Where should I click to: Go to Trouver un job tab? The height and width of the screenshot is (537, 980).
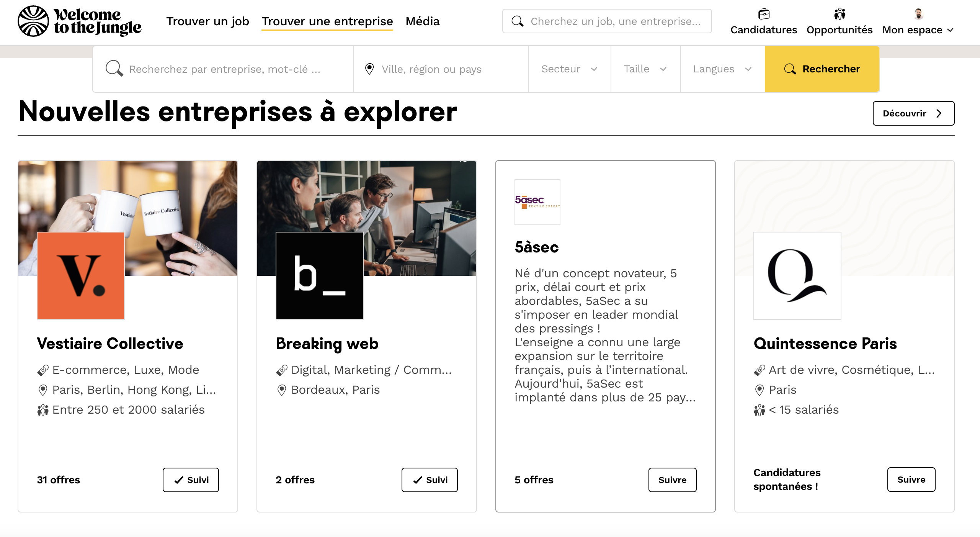coord(207,21)
